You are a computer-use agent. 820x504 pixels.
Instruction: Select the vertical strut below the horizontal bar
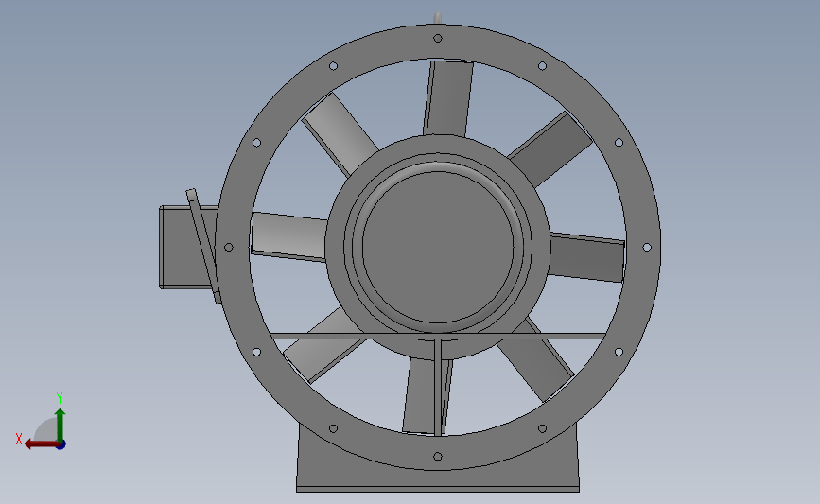point(438,387)
